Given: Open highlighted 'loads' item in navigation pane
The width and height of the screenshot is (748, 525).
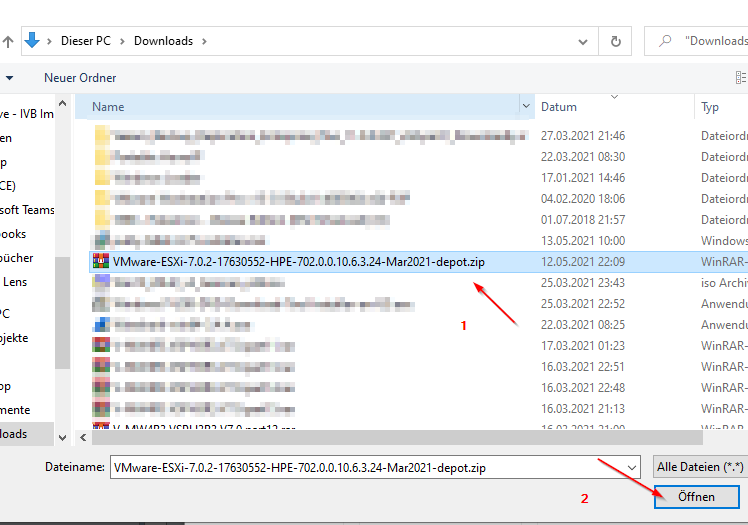Looking at the screenshot, I should tap(27, 434).
